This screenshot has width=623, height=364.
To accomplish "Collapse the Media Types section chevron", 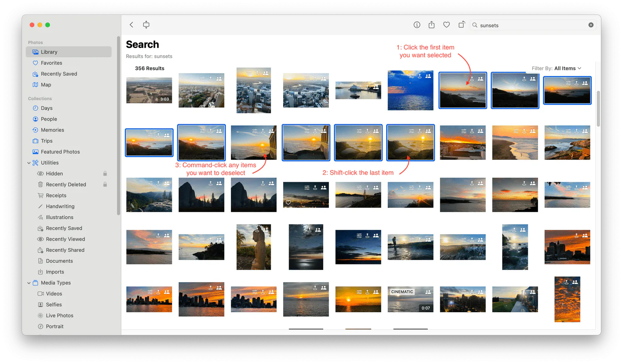I will [x=29, y=283].
